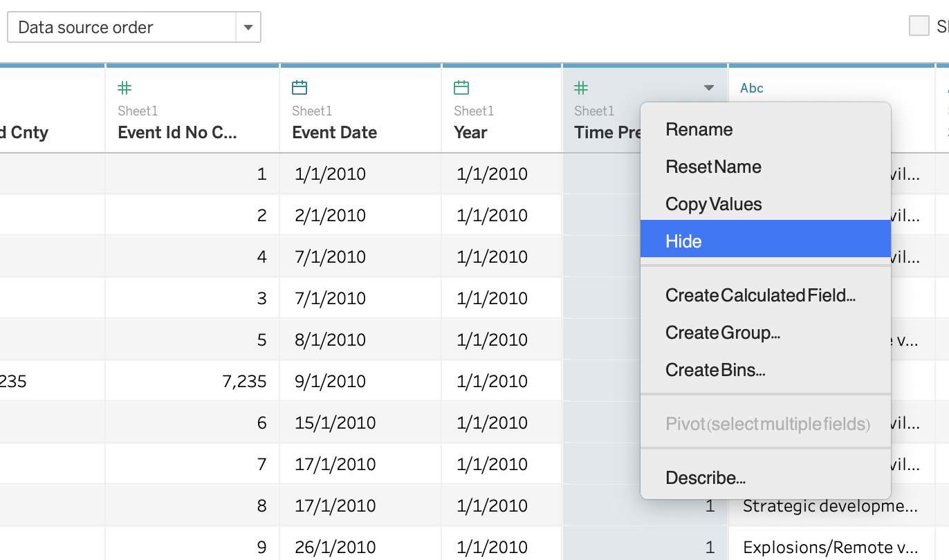Click calendar type icon above Year column

click(461, 88)
